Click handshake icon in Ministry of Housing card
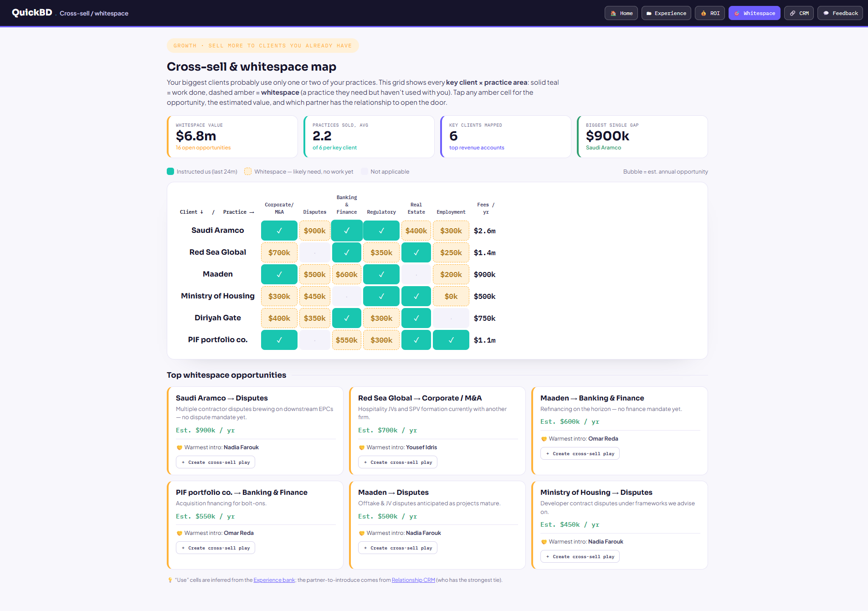This screenshot has height=611, width=868. coord(544,542)
